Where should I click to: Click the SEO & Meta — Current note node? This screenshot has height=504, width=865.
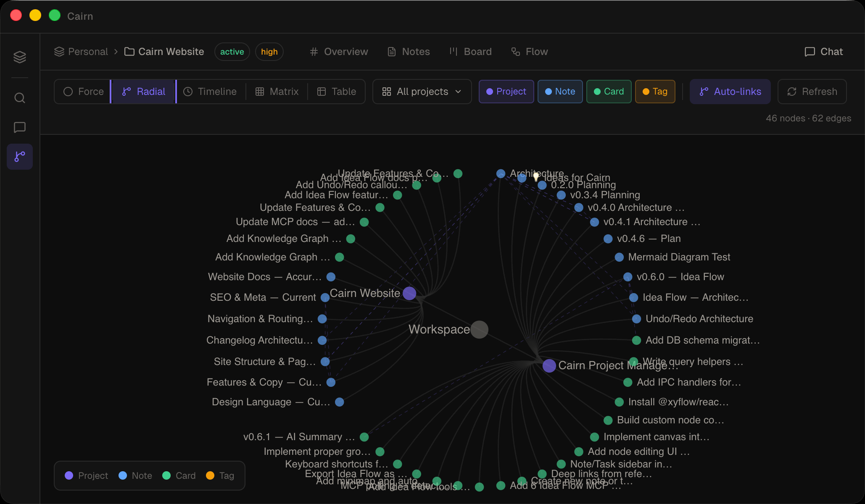pyautogui.click(x=325, y=297)
